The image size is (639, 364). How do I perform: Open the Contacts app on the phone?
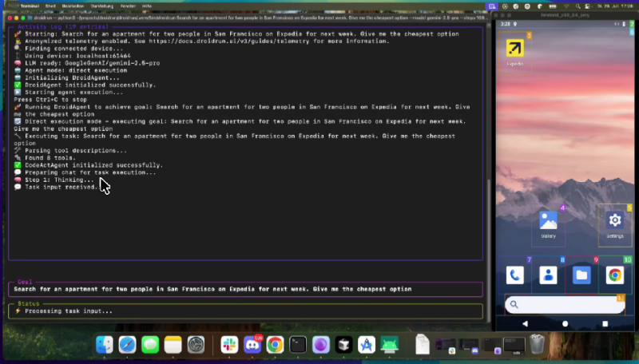point(548,275)
